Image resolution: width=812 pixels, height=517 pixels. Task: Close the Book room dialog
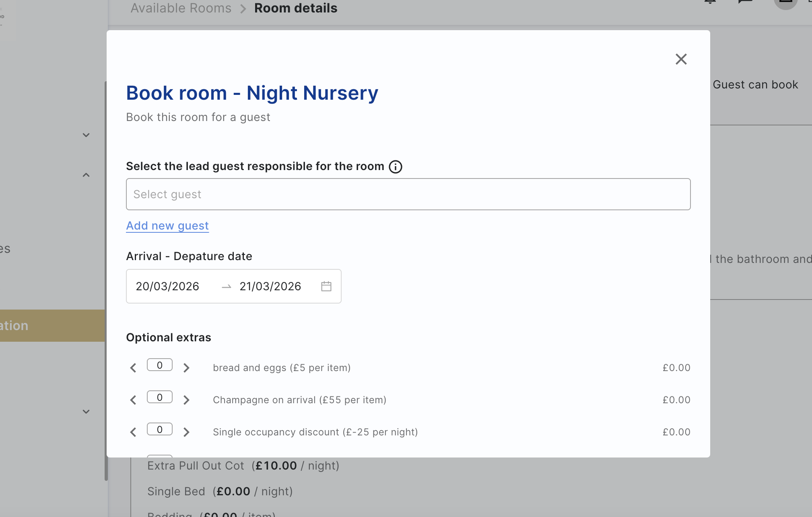click(x=681, y=59)
